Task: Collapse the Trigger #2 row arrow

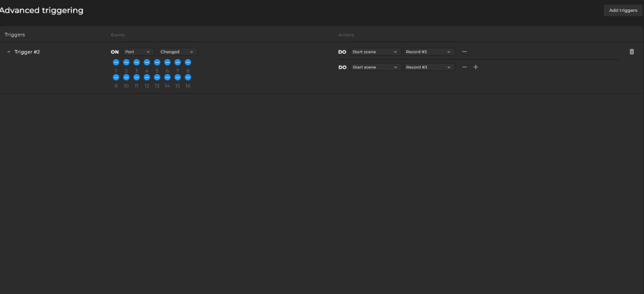Action: click(9, 52)
